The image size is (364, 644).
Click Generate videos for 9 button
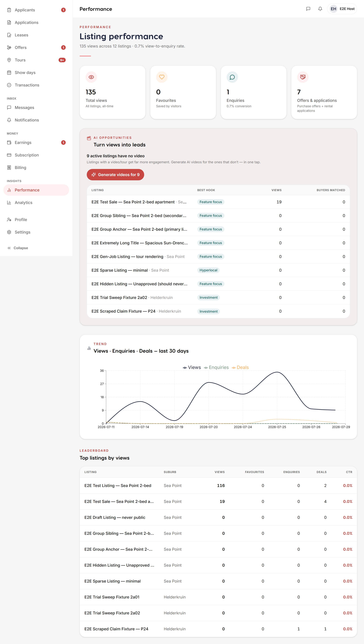tap(115, 175)
